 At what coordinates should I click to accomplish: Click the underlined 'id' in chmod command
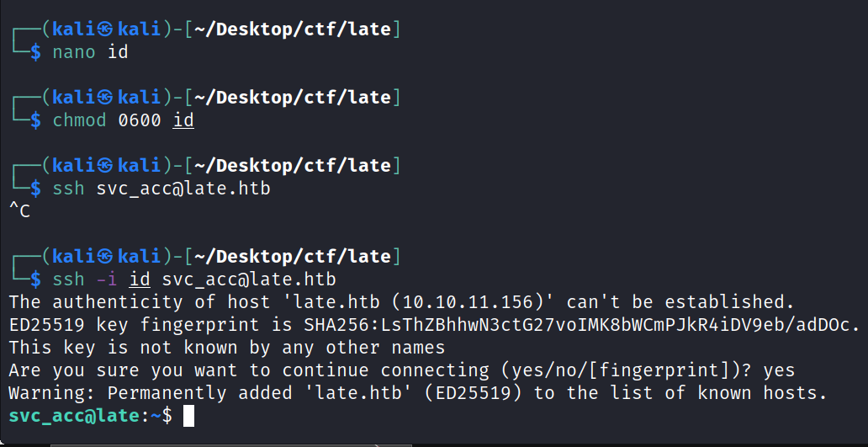coord(183,120)
